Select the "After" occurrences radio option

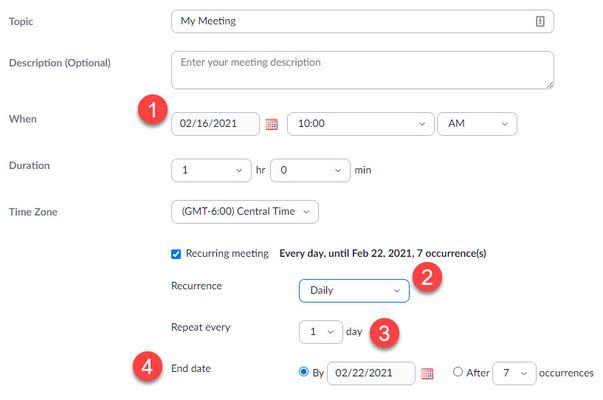458,372
